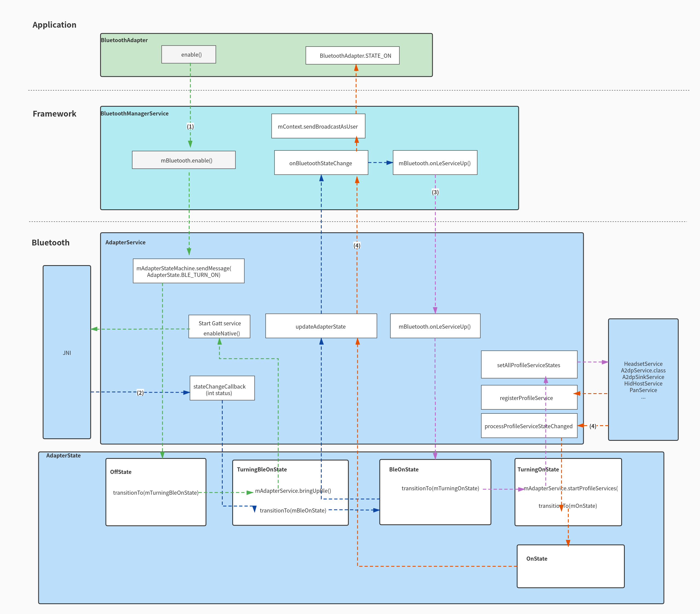Click transitionTo(mBleOnState) inside TurningBleOnState
The image size is (700, 614).
pyautogui.click(x=293, y=511)
